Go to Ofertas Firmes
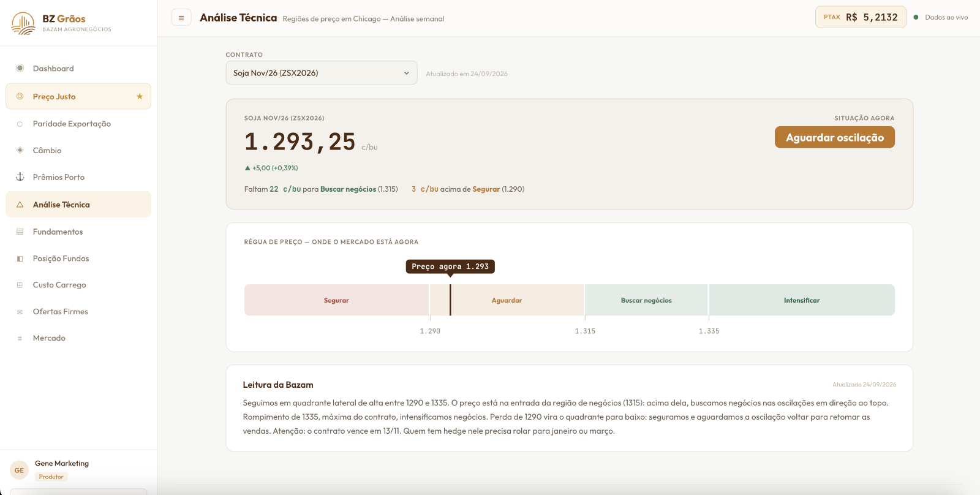This screenshot has height=495, width=980. (x=78, y=312)
